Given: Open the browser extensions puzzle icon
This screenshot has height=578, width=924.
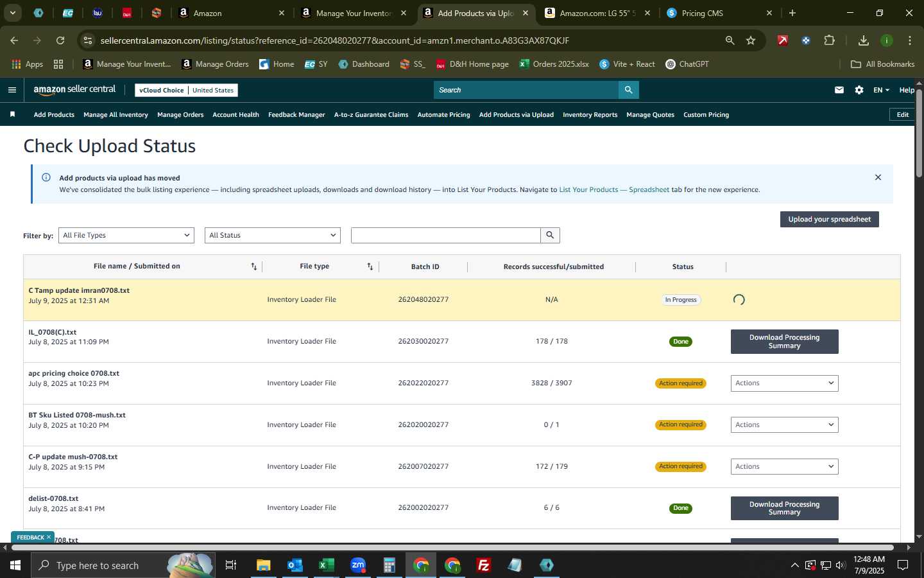Looking at the screenshot, I should [x=829, y=40].
